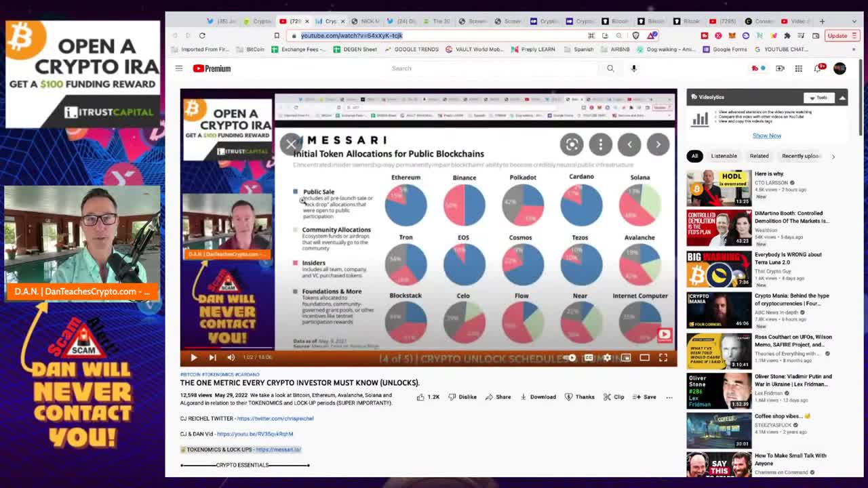Open the Videolytics Tools dropdown
The width and height of the screenshot is (868, 488).
point(819,98)
